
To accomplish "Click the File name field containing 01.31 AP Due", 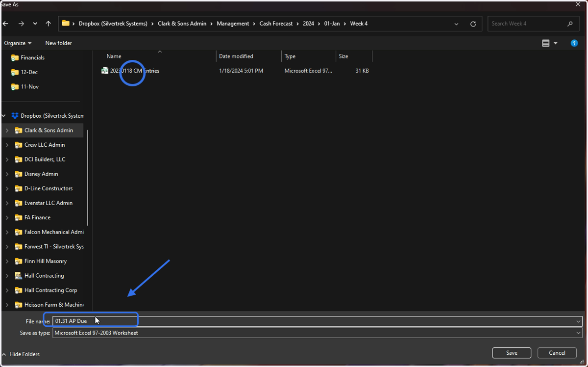I will 318,321.
